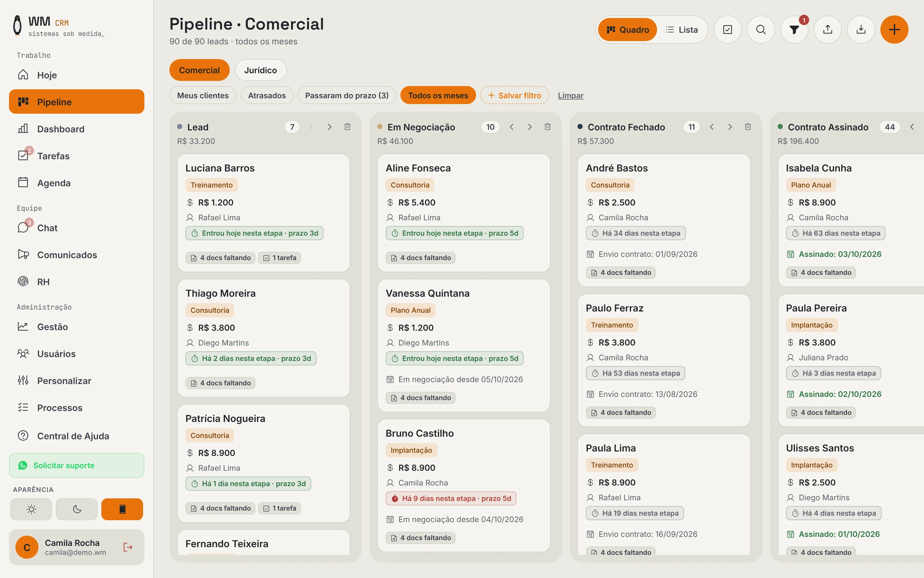Open Hoje in sidebar
The width and height of the screenshot is (924, 578).
[77, 75]
